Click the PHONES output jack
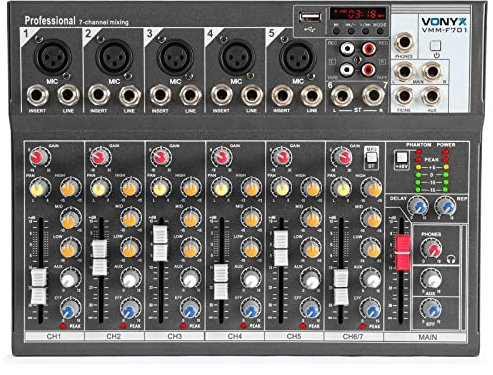This screenshot has height=375, width=493. point(404,43)
